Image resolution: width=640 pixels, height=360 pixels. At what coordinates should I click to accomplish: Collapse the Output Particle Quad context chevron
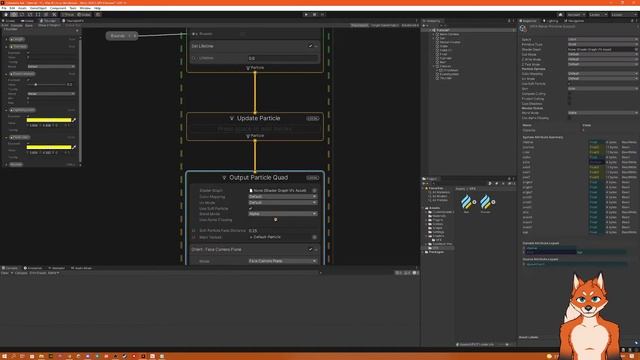click(x=224, y=178)
